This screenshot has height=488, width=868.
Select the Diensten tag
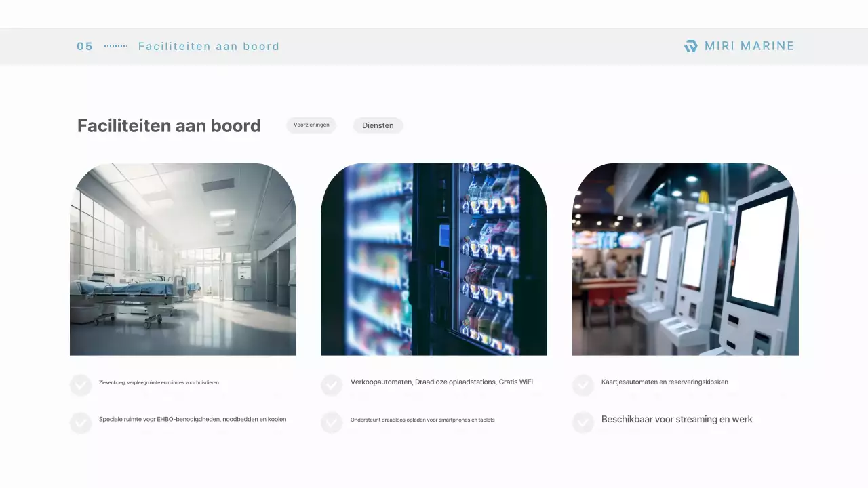click(378, 125)
